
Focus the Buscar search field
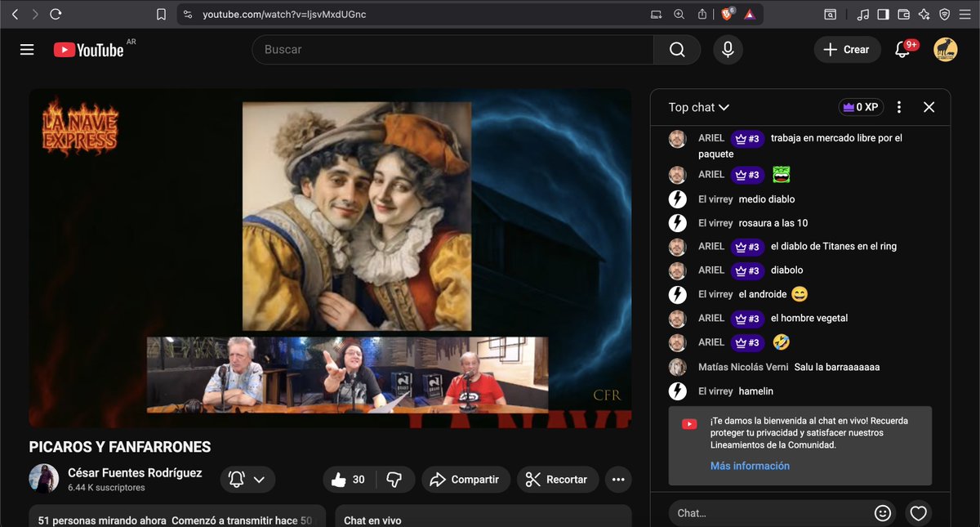click(x=452, y=50)
